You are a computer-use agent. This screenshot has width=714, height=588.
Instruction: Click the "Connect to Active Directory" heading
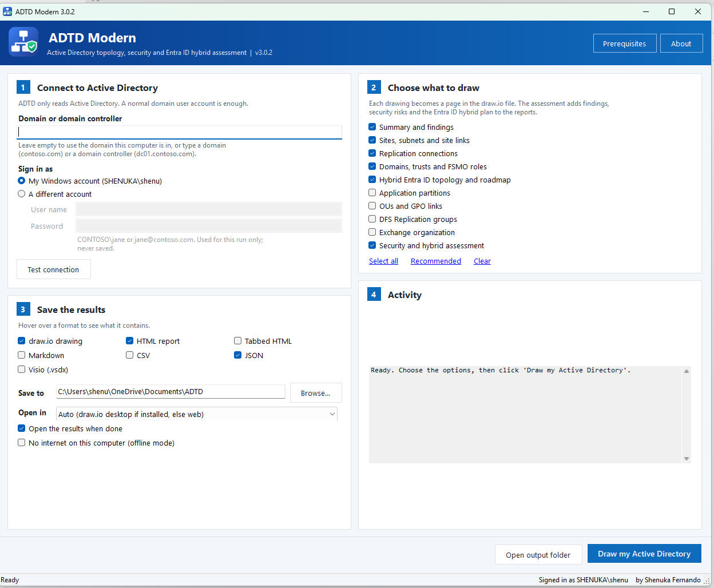[97, 88]
